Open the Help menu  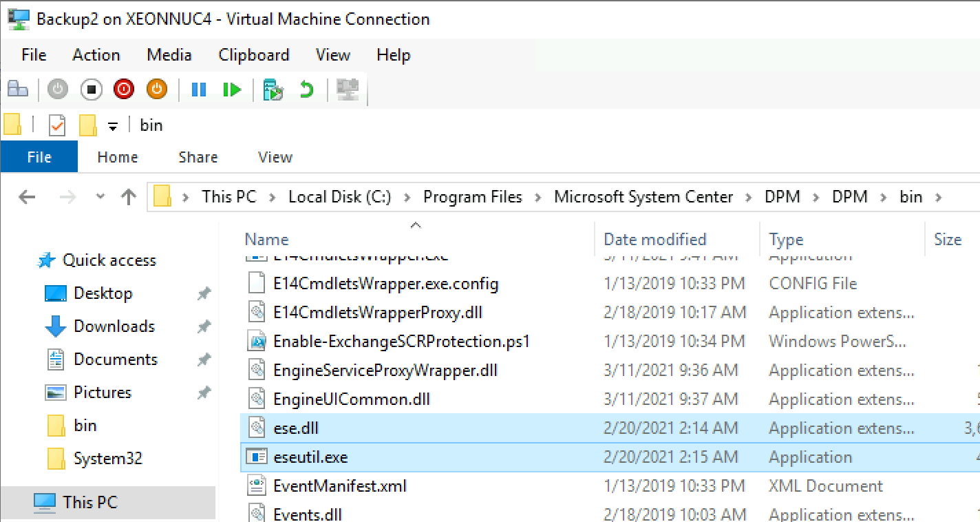click(394, 55)
